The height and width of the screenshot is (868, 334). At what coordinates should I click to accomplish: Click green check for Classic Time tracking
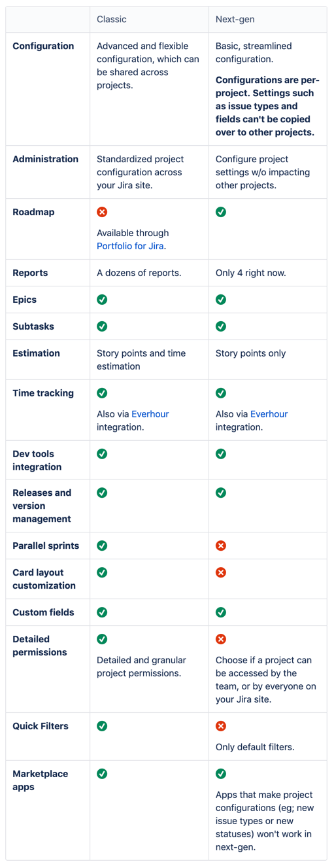click(x=102, y=393)
